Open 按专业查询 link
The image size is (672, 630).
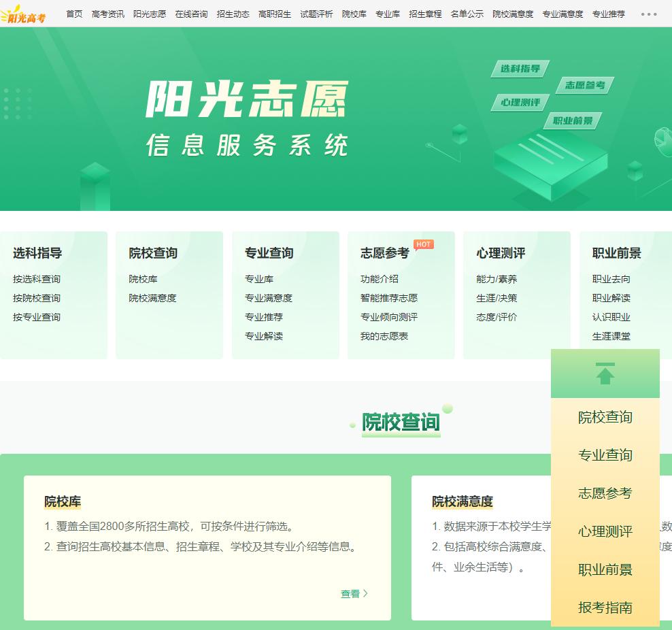(x=37, y=317)
